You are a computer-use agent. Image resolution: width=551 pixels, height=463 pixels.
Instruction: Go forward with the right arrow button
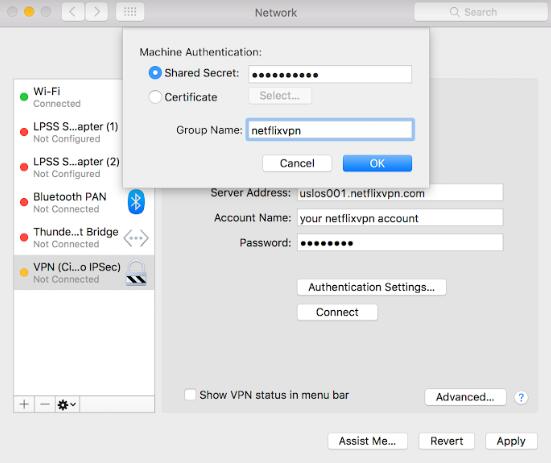pyautogui.click(x=97, y=12)
